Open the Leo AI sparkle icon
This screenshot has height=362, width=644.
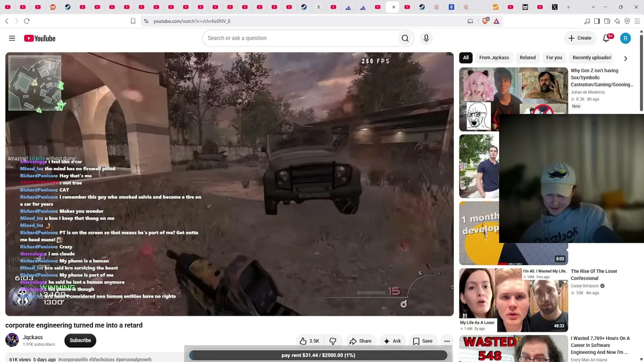click(617, 21)
